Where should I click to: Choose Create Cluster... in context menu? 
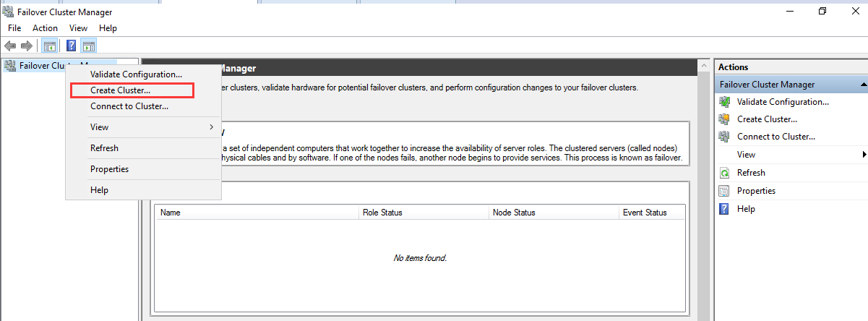pos(143,90)
